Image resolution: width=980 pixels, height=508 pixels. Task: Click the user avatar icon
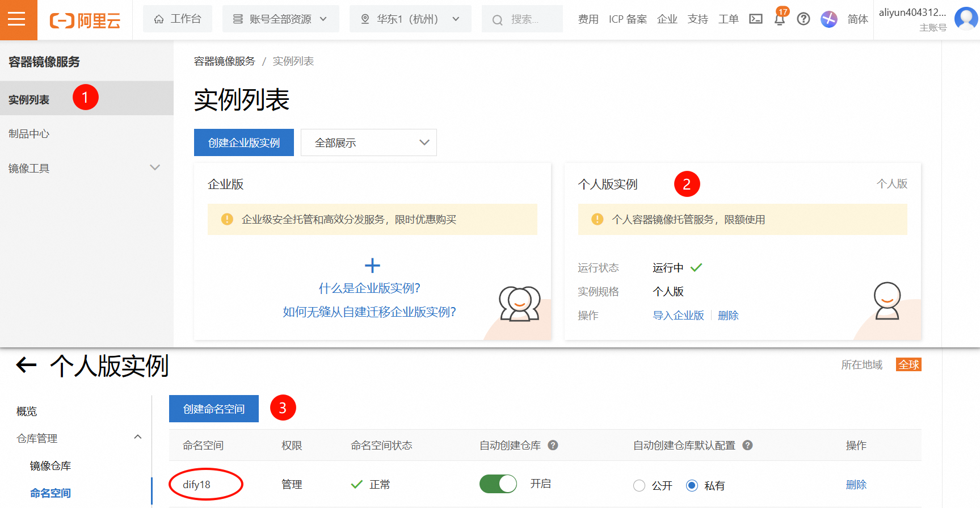[x=966, y=19]
